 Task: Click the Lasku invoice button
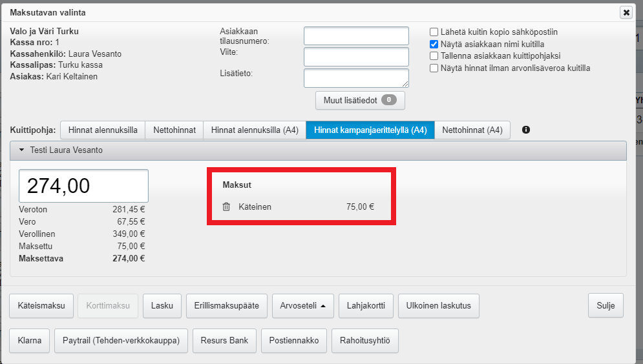pos(162,306)
